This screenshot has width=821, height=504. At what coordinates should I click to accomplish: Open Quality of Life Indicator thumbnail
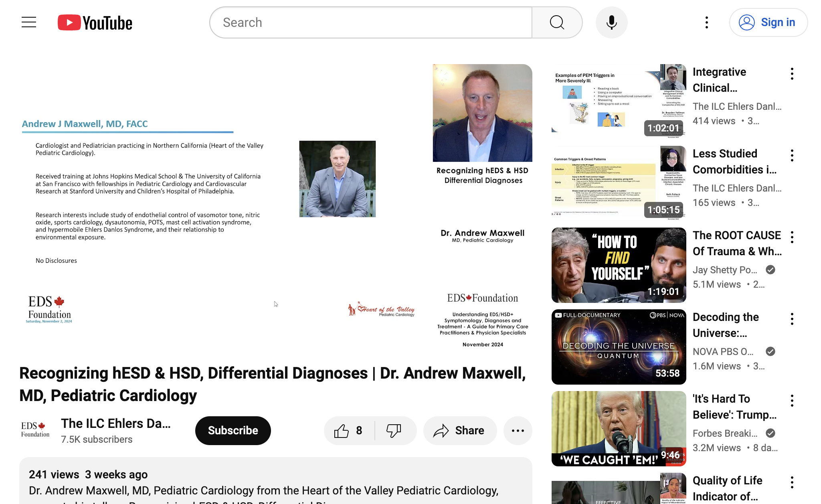[619, 489]
